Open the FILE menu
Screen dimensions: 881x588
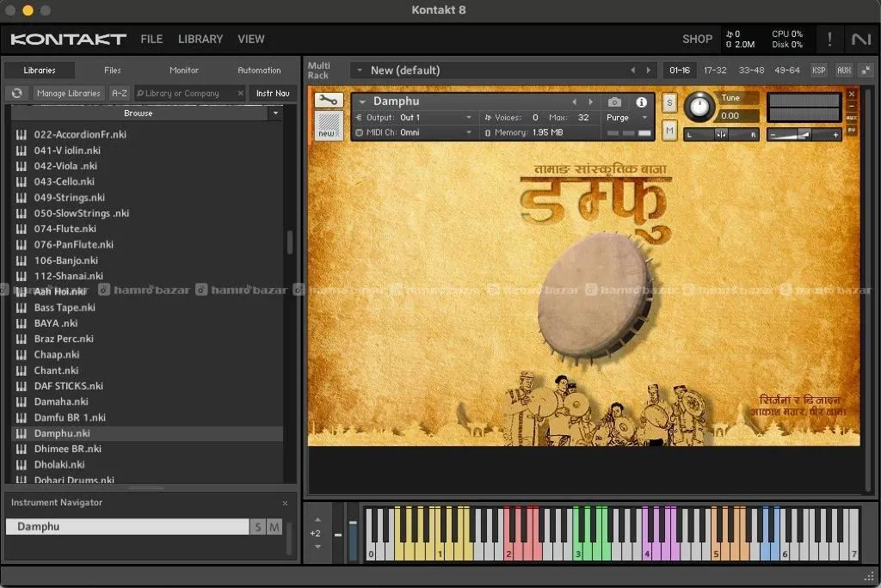pyautogui.click(x=151, y=40)
